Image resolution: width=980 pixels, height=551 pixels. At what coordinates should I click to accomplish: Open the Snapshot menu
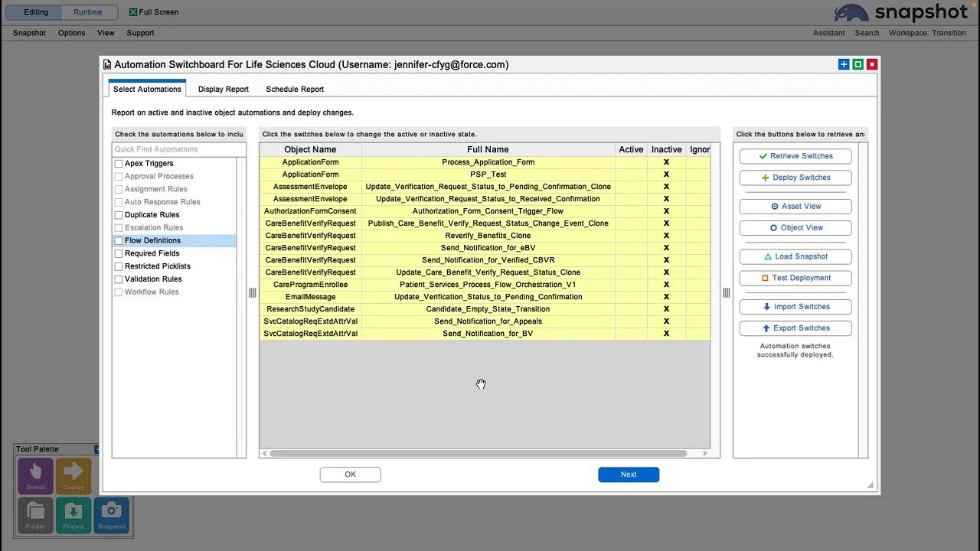pyautogui.click(x=29, y=33)
